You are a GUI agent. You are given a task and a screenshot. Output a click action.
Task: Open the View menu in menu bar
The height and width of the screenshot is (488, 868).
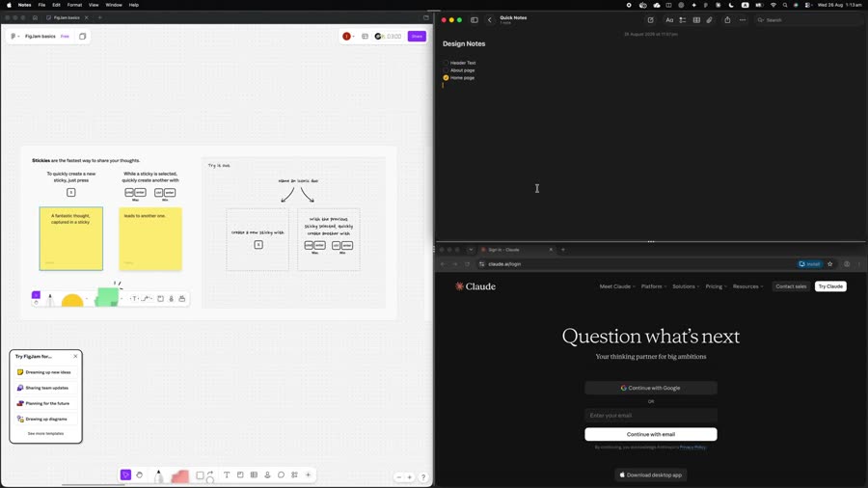(94, 5)
